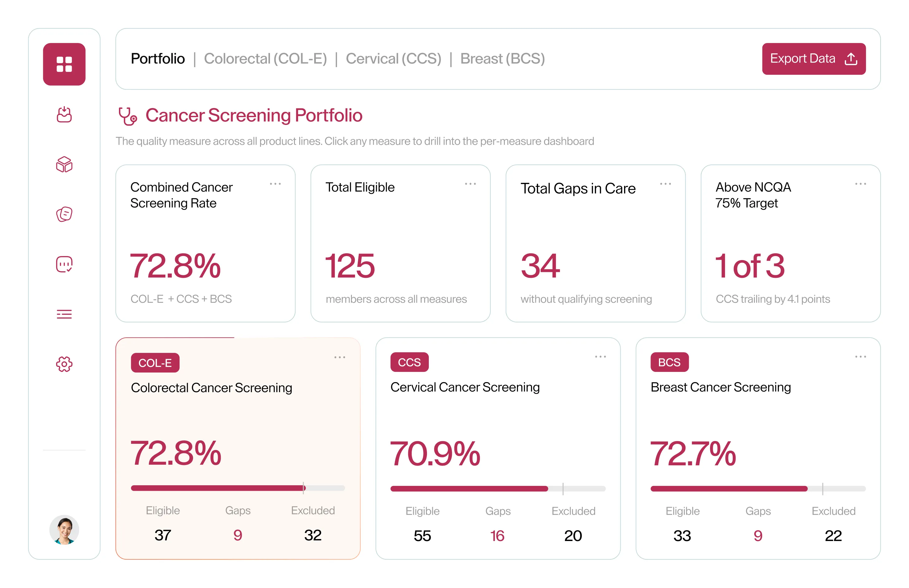Open the chat checkmark sidebar icon

point(64,264)
